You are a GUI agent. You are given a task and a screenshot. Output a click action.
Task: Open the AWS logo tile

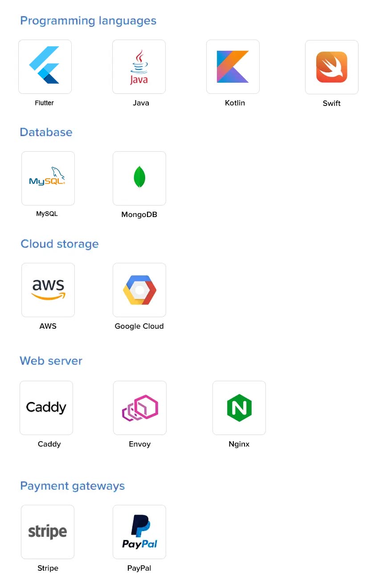tap(48, 290)
